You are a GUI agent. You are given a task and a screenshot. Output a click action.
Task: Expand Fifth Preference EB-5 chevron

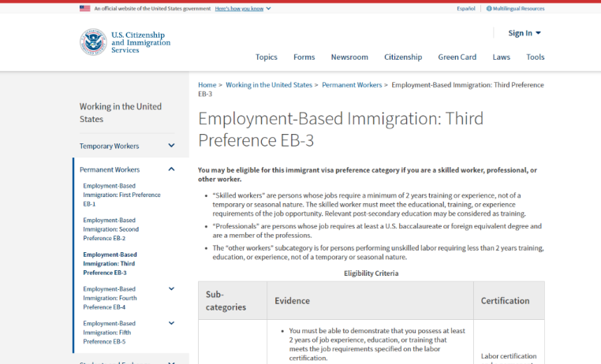171,323
